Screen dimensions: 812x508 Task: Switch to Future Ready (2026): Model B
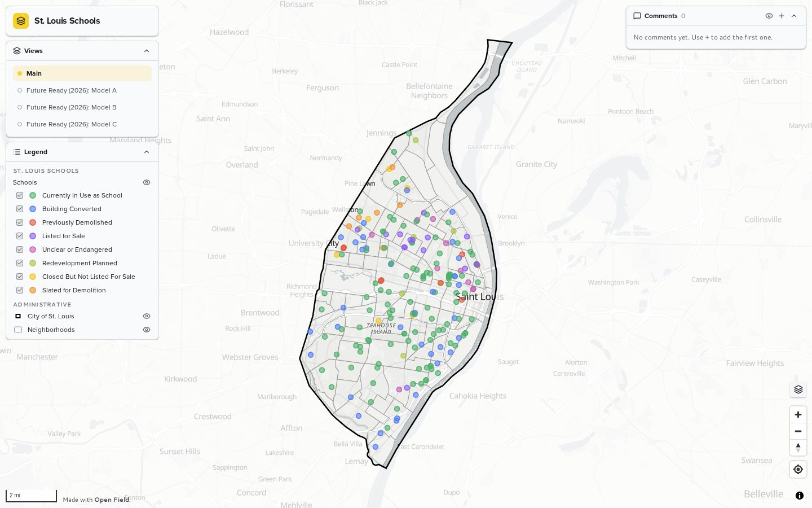point(82,107)
